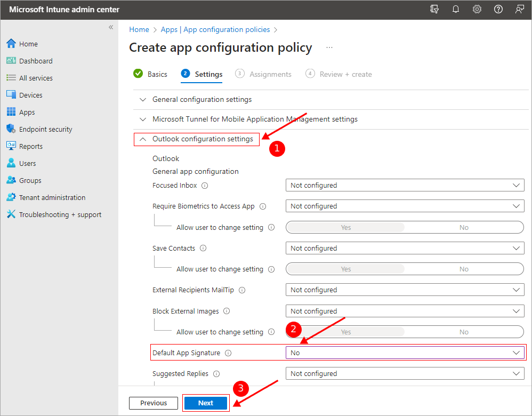This screenshot has width=532, height=416.
Task: Set Save Contacts Allow user to change to Yes
Action: [346, 269]
